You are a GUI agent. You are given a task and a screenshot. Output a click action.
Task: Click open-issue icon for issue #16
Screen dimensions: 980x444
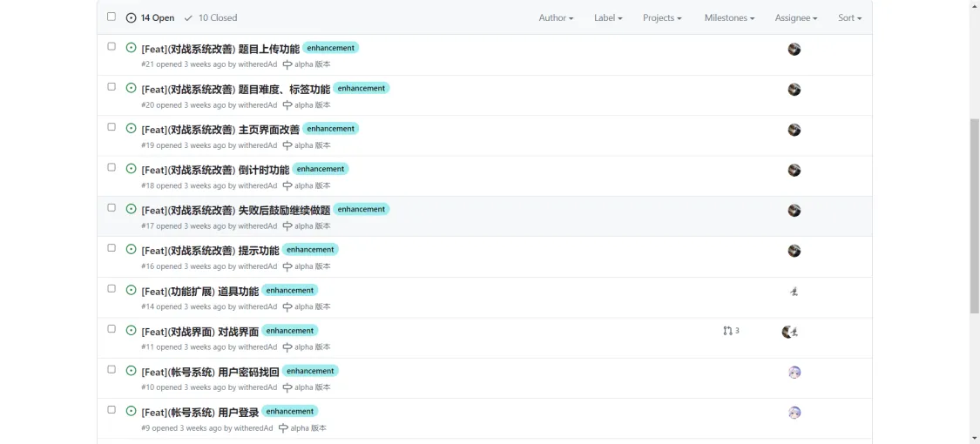132,249
